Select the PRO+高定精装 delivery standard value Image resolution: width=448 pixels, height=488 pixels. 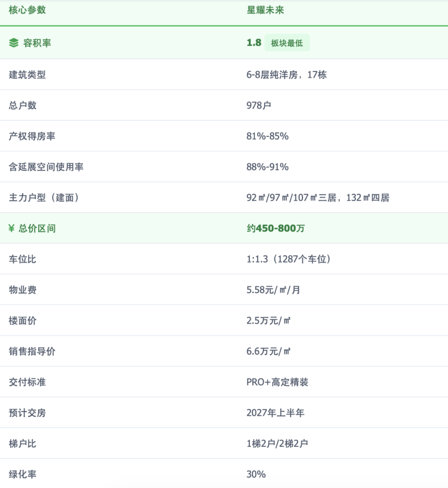[x=277, y=383]
